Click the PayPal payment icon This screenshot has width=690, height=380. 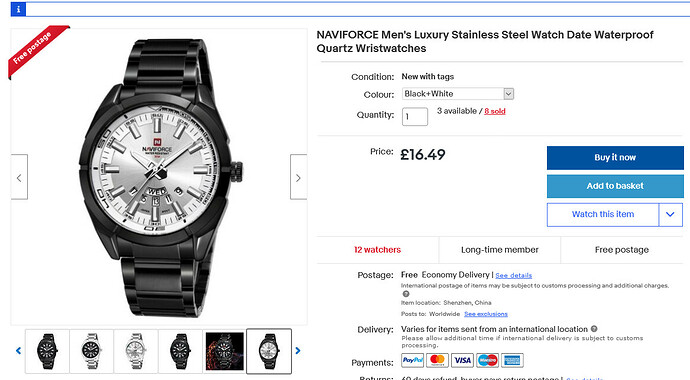pos(413,360)
